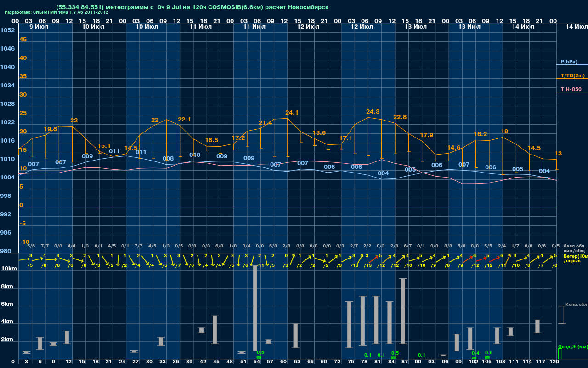Click the 'Конв.обл.' legend label
This screenshot has height=368, width=588.
(576, 305)
